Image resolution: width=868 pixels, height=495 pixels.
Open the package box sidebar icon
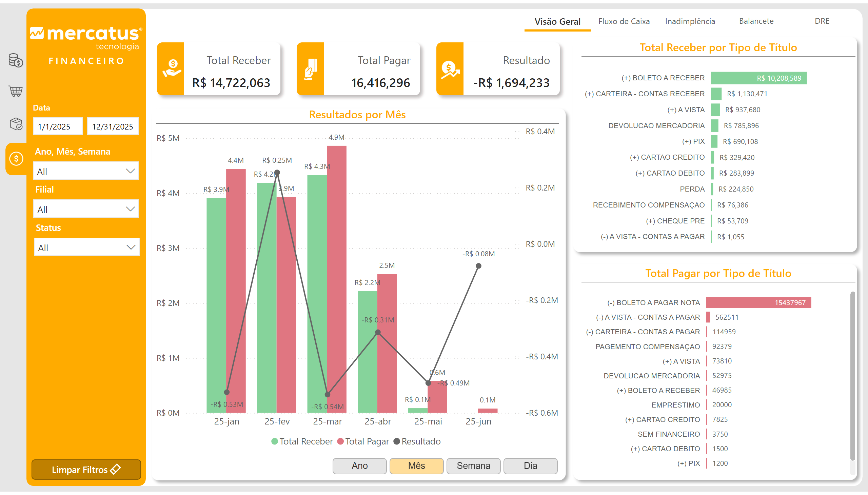[16, 124]
